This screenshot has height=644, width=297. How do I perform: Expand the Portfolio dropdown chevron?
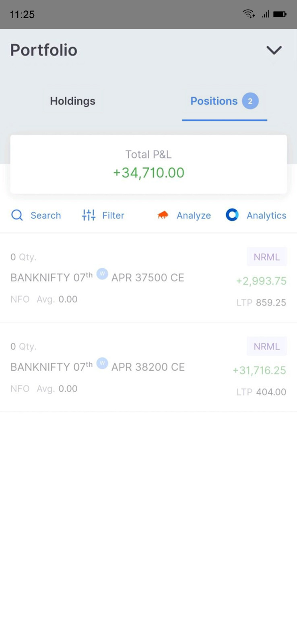coord(274,50)
